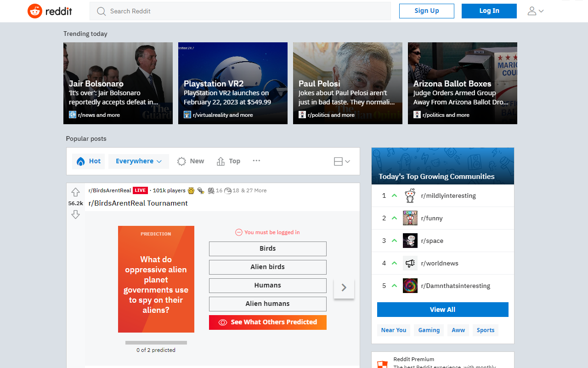Choose the "Birds" prediction option
The height and width of the screenshot is (368, 588).
point(268,249)
